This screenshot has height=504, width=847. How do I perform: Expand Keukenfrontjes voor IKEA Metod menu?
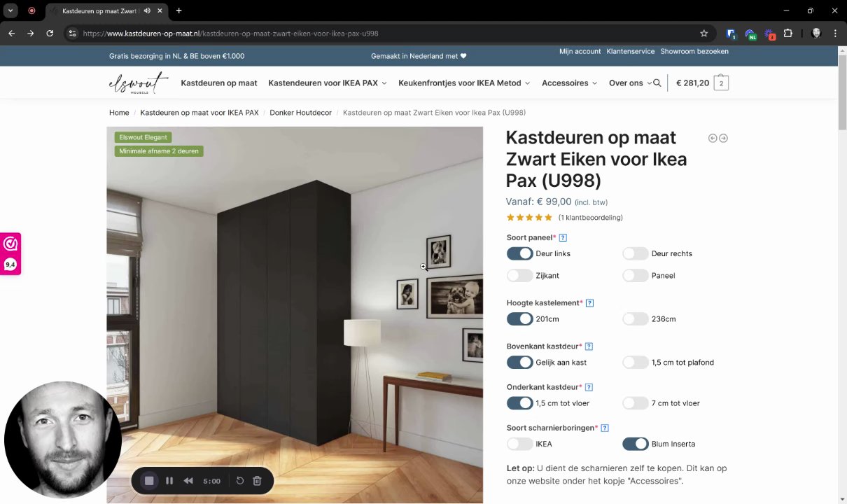(x=464, y=83)
